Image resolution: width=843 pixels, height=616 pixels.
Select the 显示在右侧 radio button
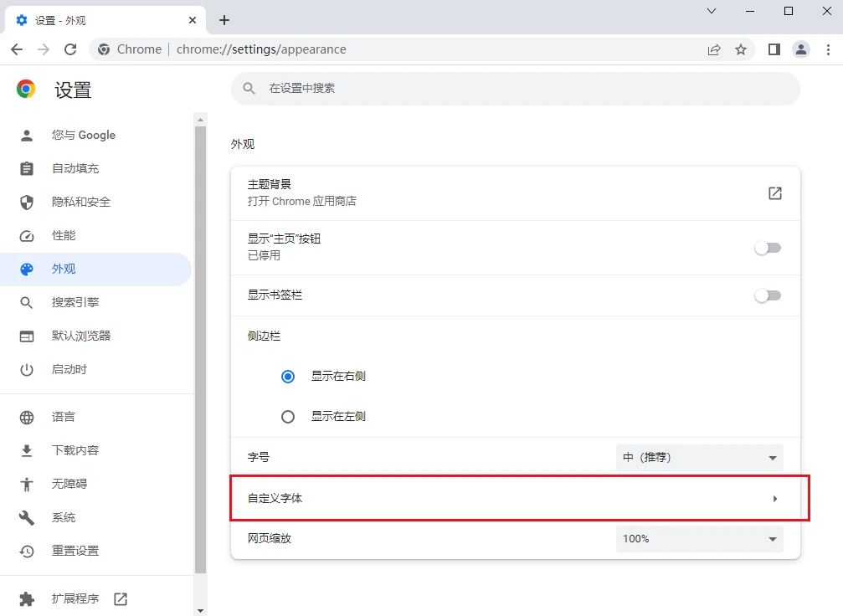point(288,377)
